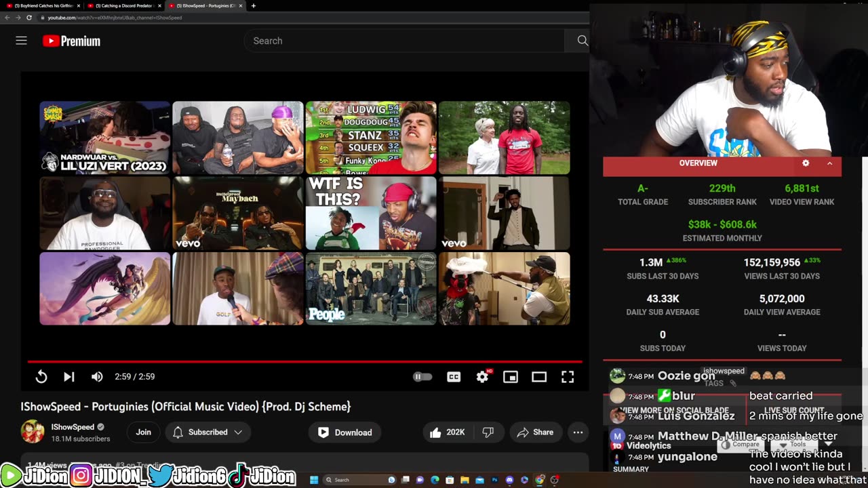
Task: Enter fullscreen mode in player
Action: tap(568, 377)
